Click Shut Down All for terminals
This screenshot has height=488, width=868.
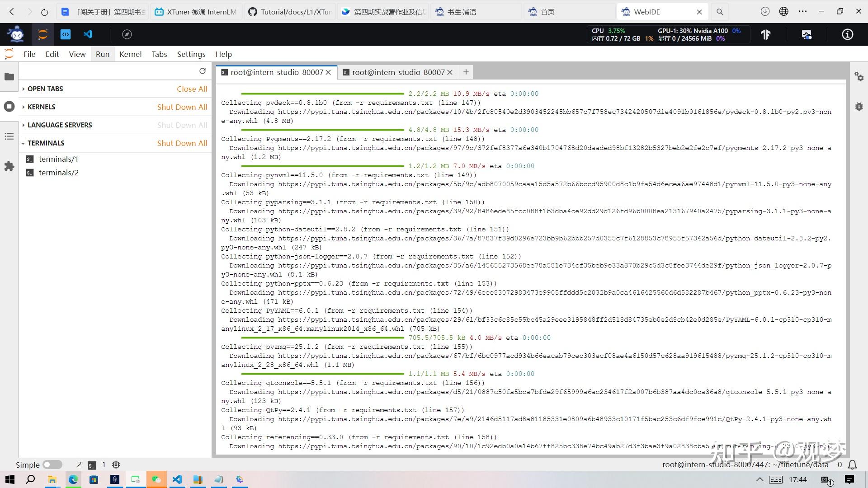[182, 143]
